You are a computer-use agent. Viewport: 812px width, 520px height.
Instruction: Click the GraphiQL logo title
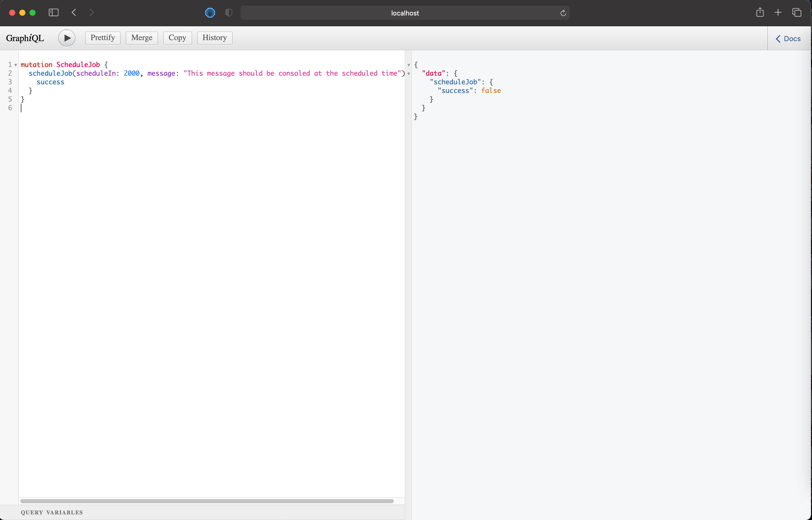[x=25, y=38]
